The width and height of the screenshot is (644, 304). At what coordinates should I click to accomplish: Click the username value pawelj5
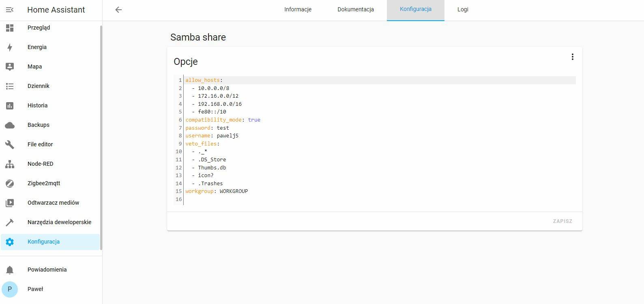[x=228, y=136]
